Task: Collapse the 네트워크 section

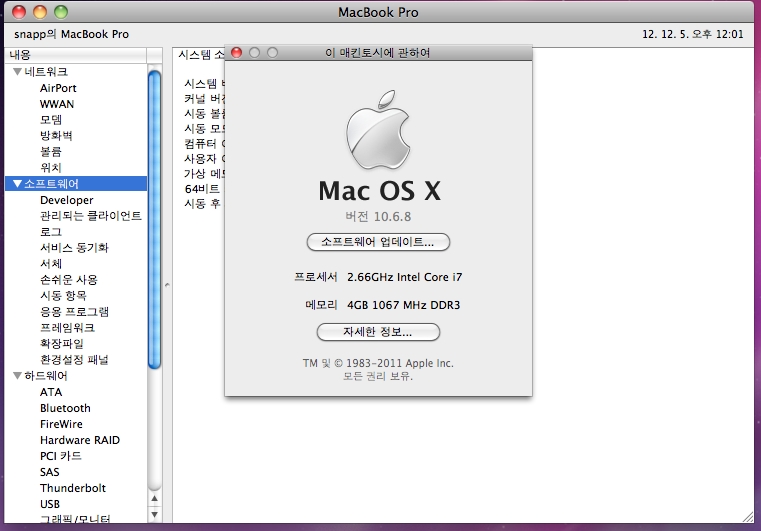Action: click(x=17, y=72)
